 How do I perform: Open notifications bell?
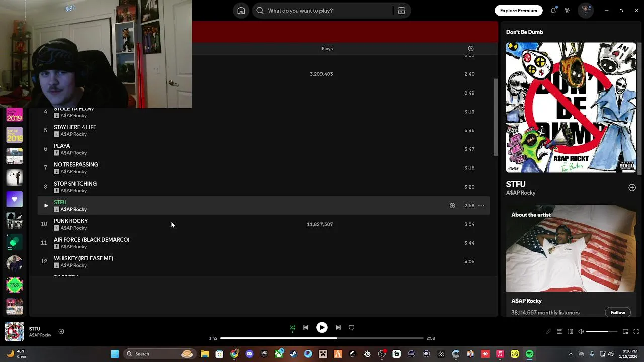tap(553, 11)
